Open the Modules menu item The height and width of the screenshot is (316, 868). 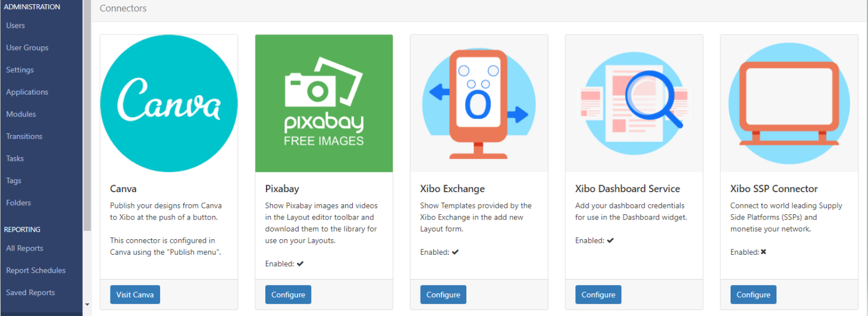coord(21,114)
